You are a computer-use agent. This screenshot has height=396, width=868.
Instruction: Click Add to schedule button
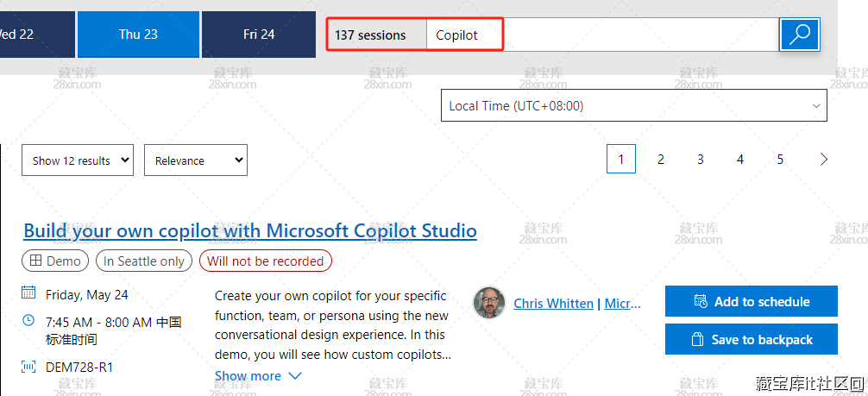751,301
